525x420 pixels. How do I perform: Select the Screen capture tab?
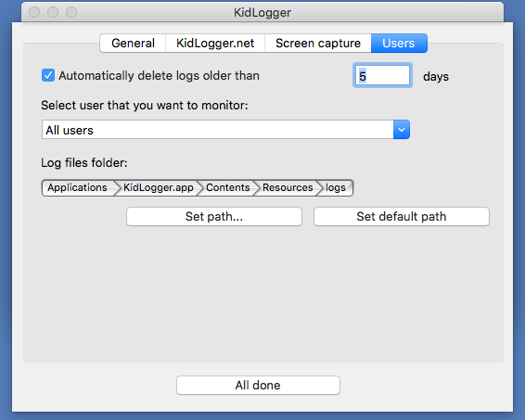(318, 44)
